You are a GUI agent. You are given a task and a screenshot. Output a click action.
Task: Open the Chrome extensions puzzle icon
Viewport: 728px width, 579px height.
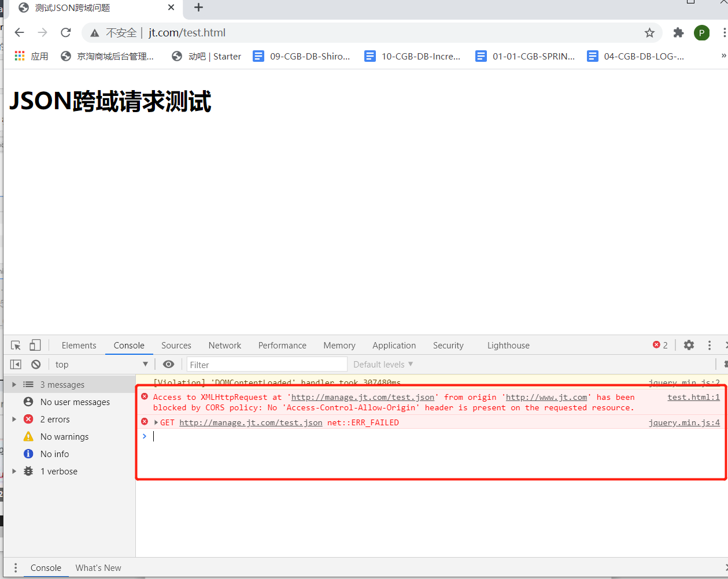(678, 33)
